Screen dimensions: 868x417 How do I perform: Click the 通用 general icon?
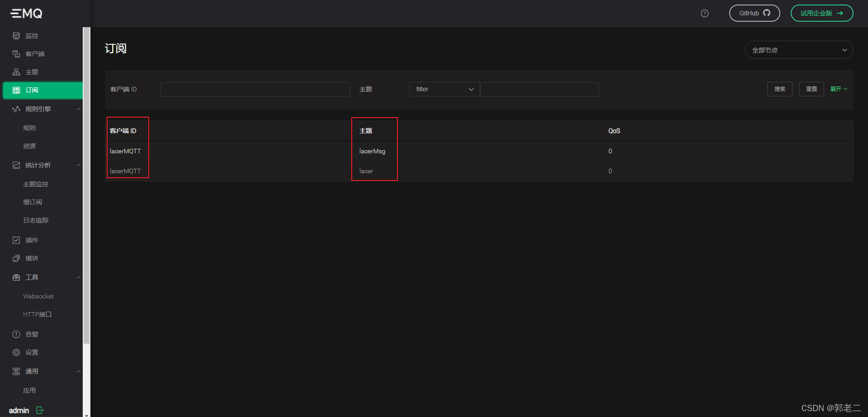(x=16, y=371)
